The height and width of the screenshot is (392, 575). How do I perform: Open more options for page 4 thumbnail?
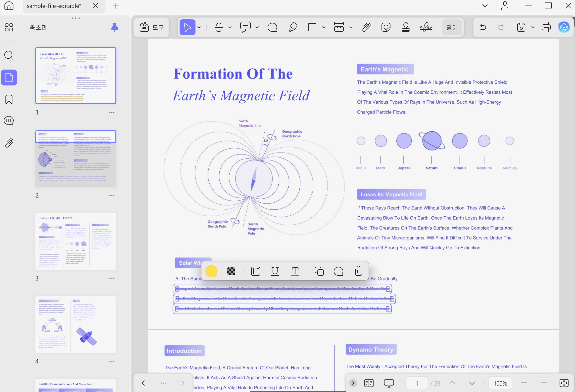tap(112, 361)
